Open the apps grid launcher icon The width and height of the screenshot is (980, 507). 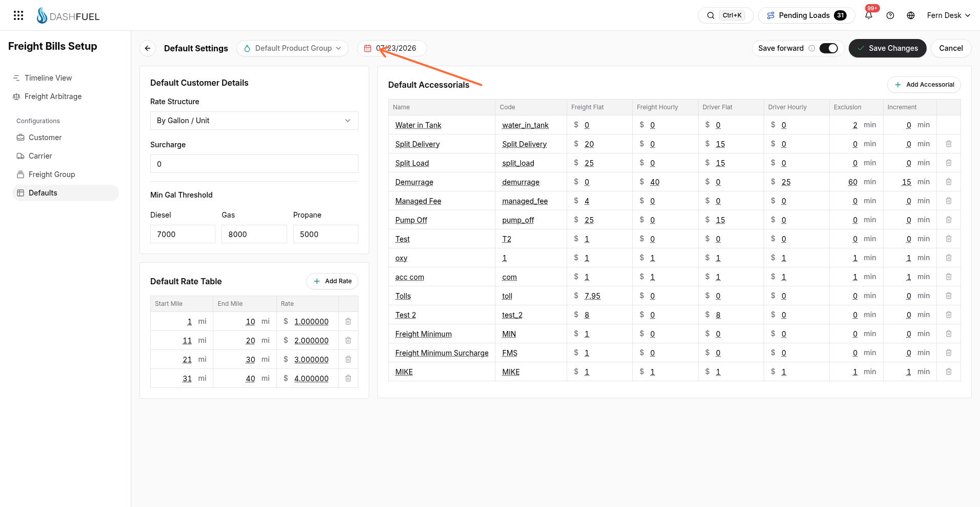(18, 15)
